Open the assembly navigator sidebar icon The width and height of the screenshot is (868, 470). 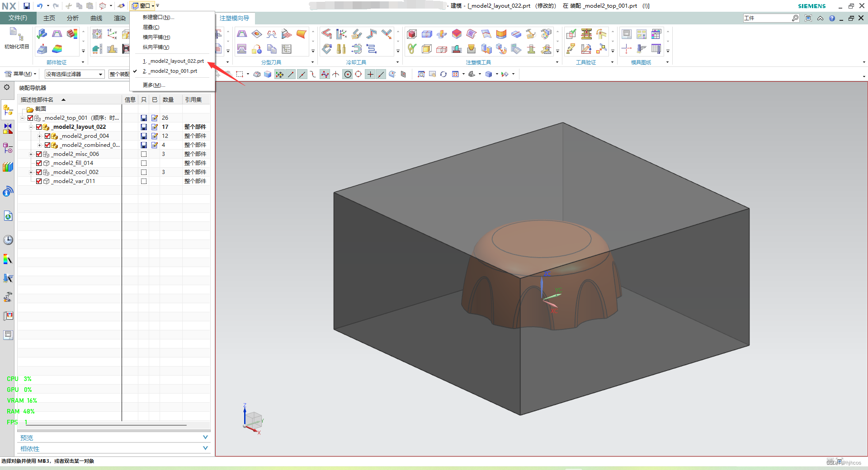tap(8, 110)
